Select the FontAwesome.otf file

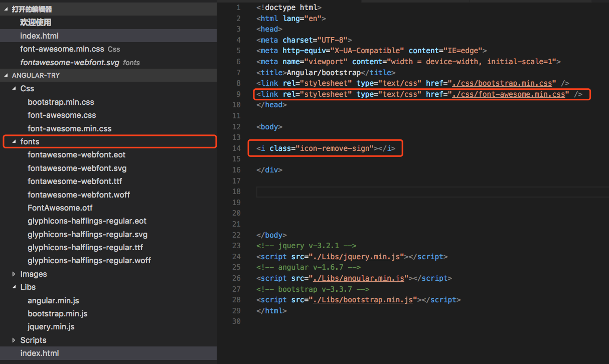pos(60,208)
